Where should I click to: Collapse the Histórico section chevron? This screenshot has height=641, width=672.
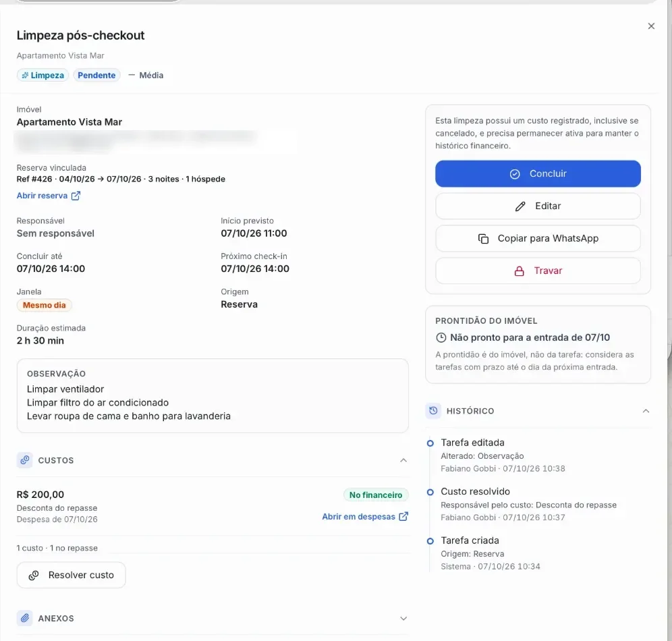(646, 411)
